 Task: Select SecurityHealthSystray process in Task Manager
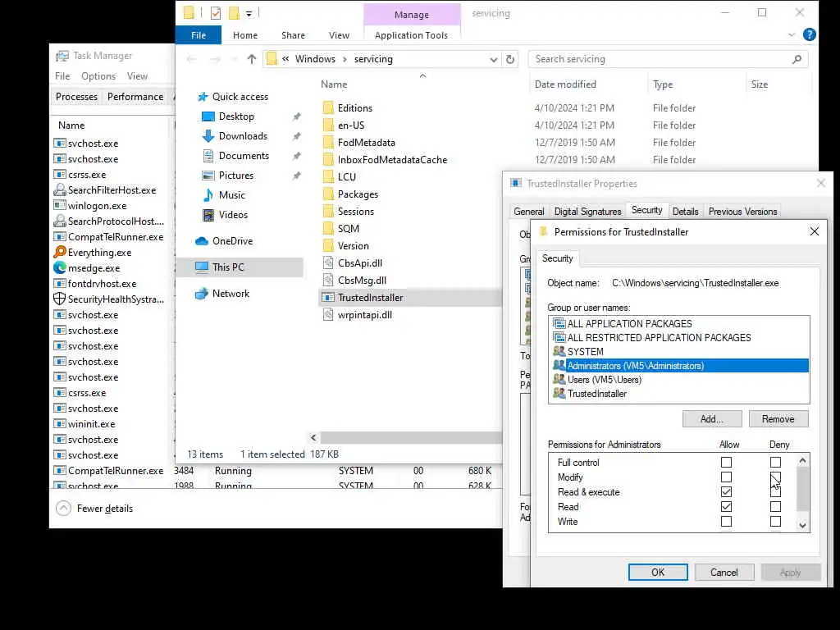[x=116, y=299]
